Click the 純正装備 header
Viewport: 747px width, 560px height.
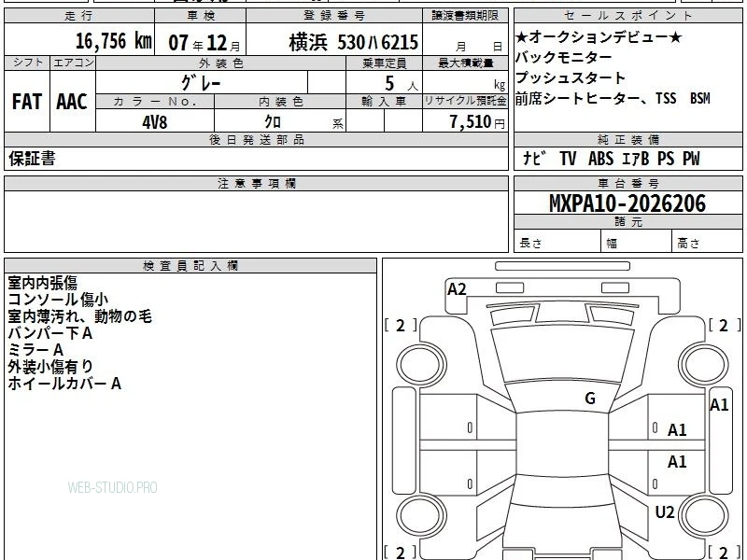click(x=627, y=140)
